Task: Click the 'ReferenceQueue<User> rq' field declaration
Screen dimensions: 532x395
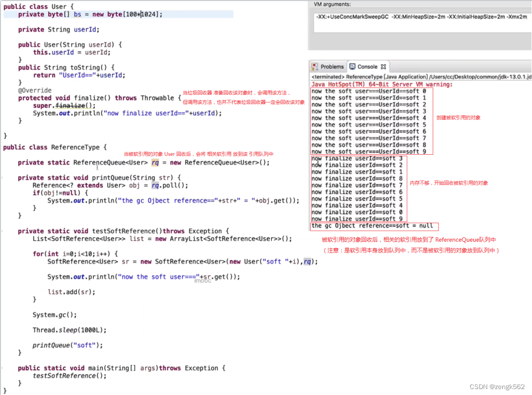Action: 144,162
